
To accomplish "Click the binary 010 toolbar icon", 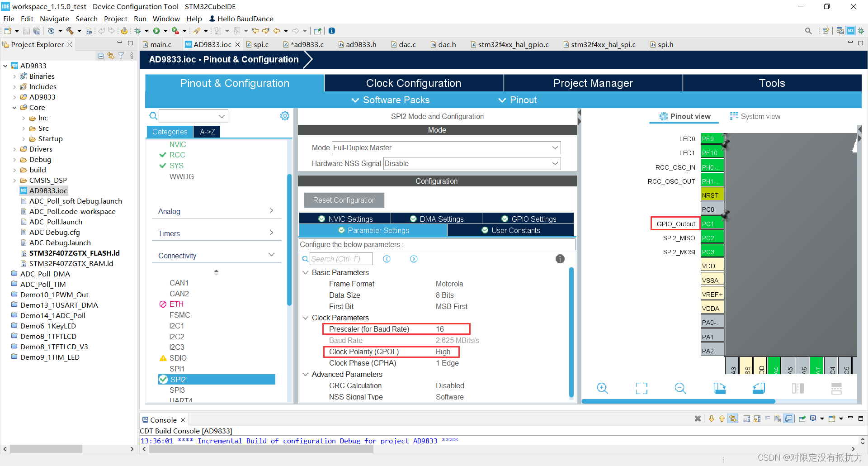I will coord(89,31).
